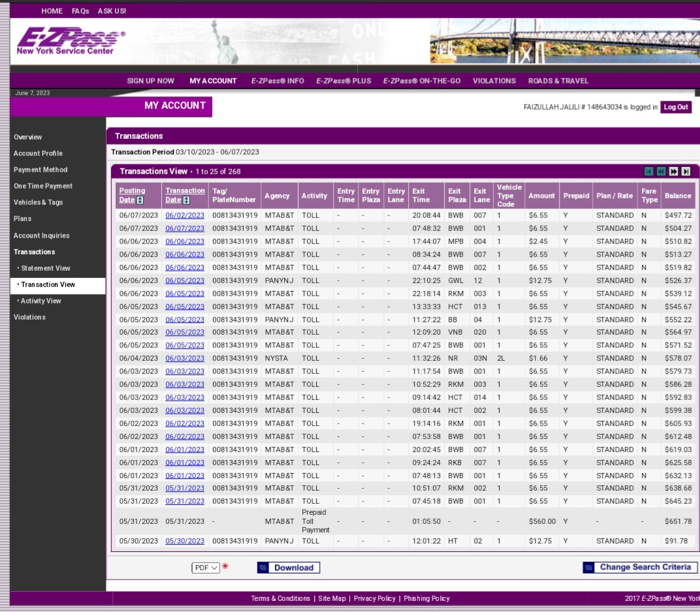Switch to Statement View

coord(46,268)
